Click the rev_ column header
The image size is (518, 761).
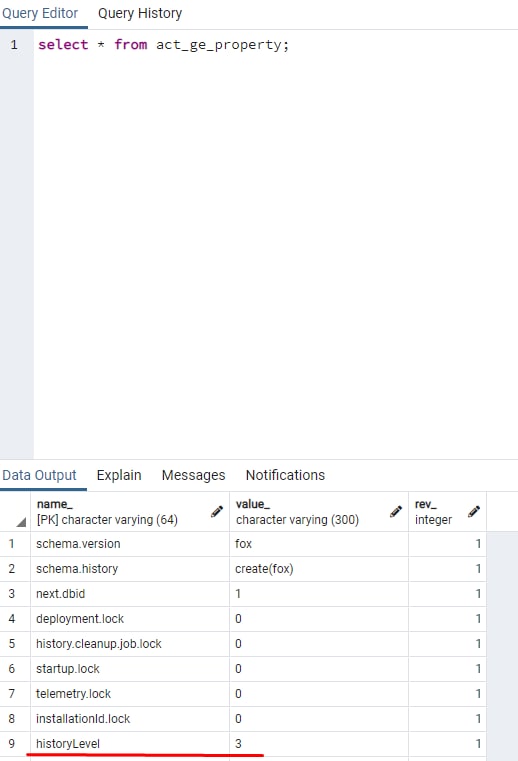click(x=447, y=512)
